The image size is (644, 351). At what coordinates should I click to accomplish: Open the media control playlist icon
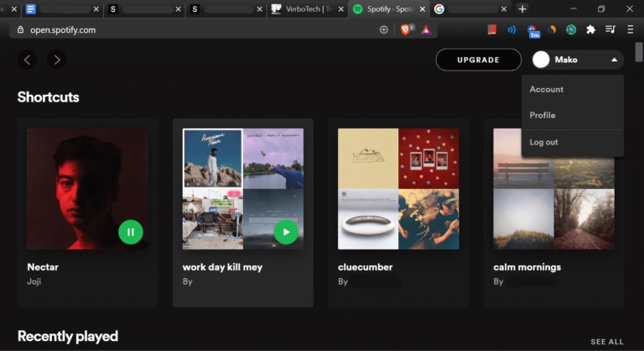pos(610,29)
